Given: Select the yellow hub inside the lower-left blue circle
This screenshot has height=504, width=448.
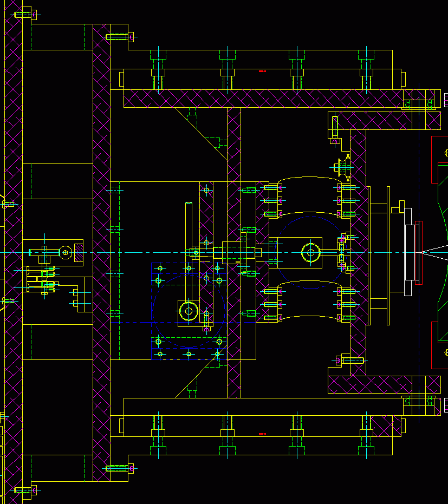Looking at the screenshot, I should [x=188, y=311].
